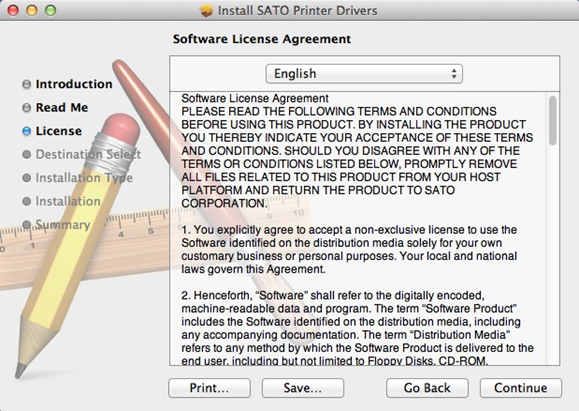Viewport: 579px width, 411px height.
Task: Click the language dropdown stepper arrows
Action: pyautogui.click(x=454, y=74)
